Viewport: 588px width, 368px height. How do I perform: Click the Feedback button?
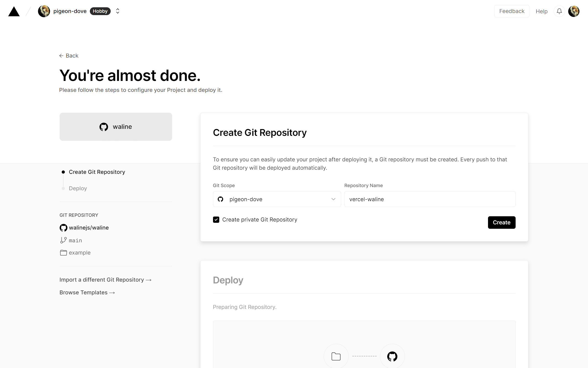(511, 11)
